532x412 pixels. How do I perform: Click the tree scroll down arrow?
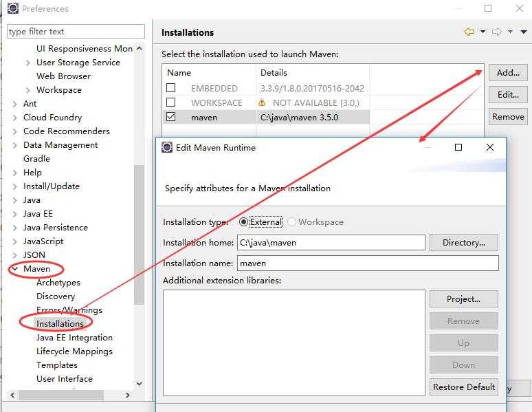[139, 384]
